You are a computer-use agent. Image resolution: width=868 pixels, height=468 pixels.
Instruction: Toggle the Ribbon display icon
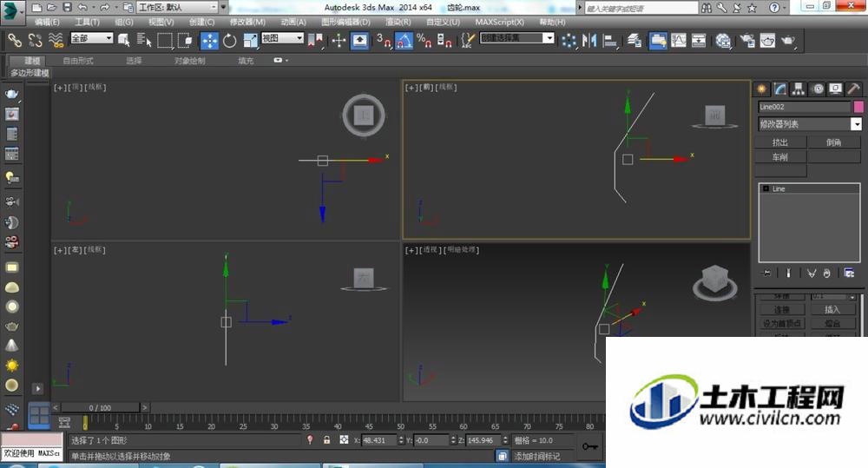658,41
